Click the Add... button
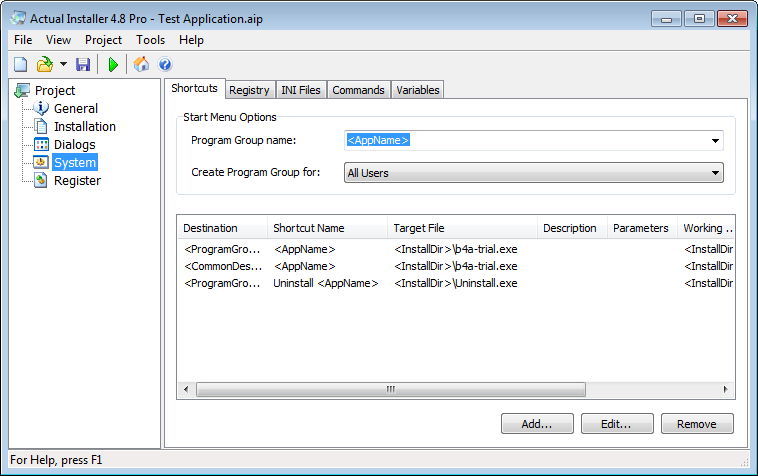The width and height of the screenshot is (758, 476). tap(537, 424)
